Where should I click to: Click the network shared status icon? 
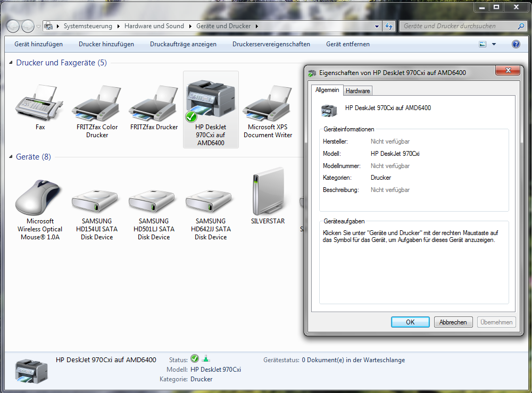pyautogui.click(x=205, y=359)
